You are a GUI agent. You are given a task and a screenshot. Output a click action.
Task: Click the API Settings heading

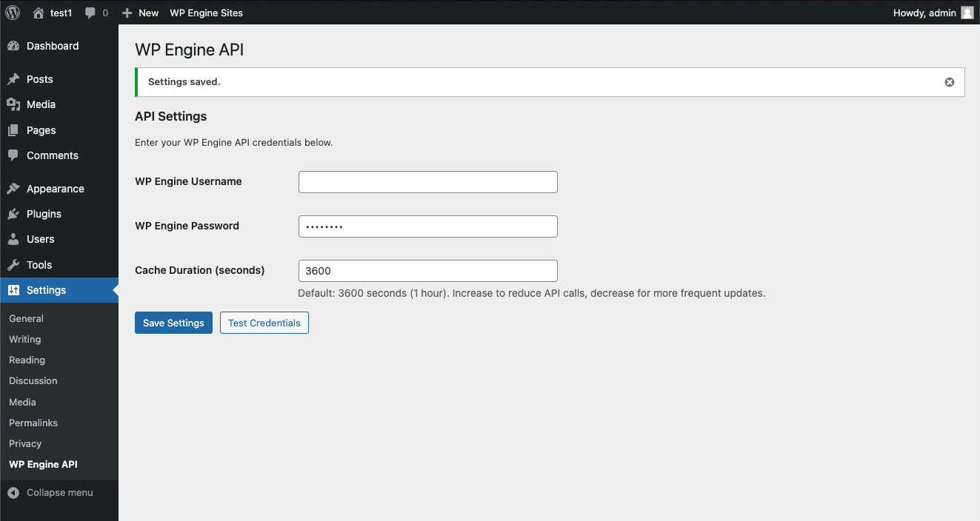[171, 116]
